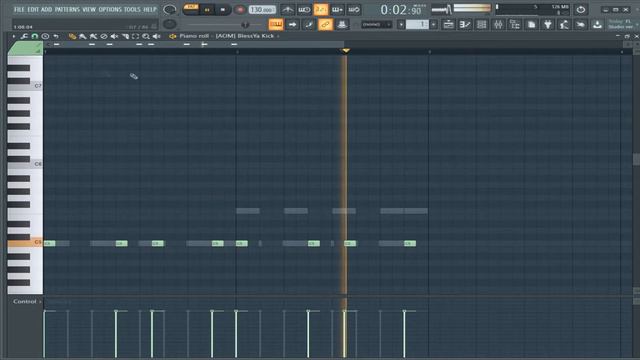Select the Paint brush tool
640x360 pixels.
tap(83, 36)
